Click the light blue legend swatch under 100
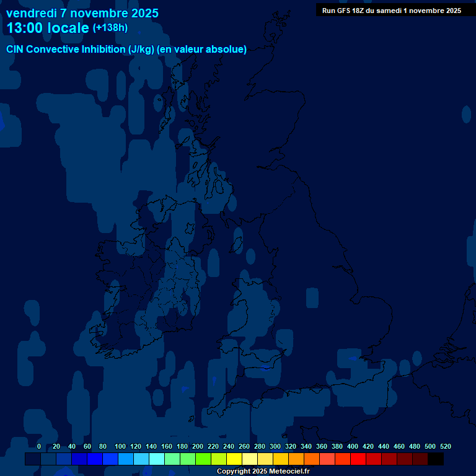The width and height of the screenshot is (476, 476). pyautogui.click(x=126, y=459)
